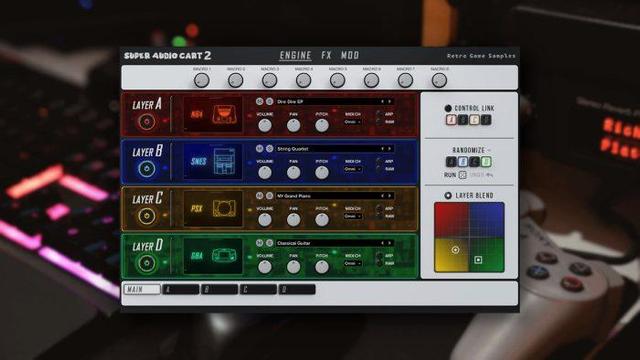The image size is (640, 360).
Task: Switch to the FX page
Action: [x=326, y=56]
